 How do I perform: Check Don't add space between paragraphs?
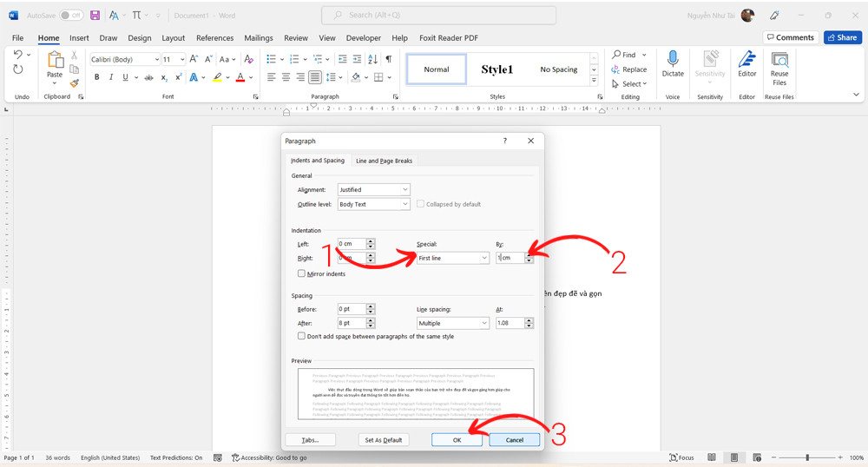pyautogui.click(x=301, y=336)
